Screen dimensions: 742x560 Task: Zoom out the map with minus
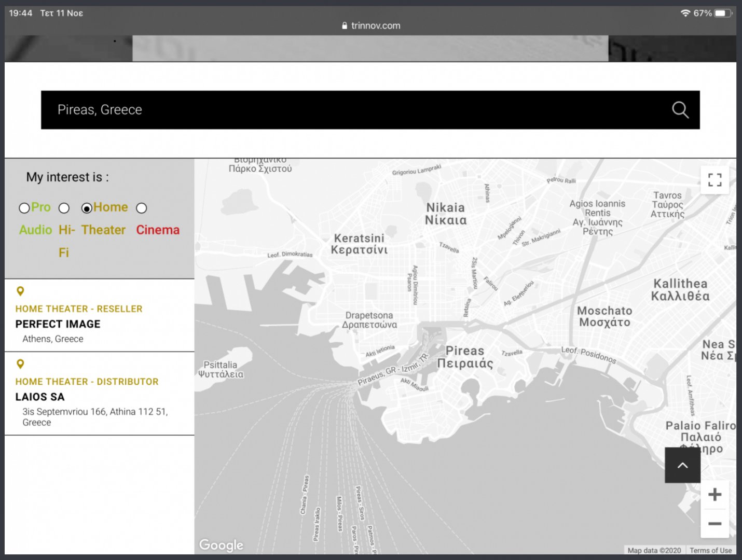pyautogui.click(x=715, y=524)
